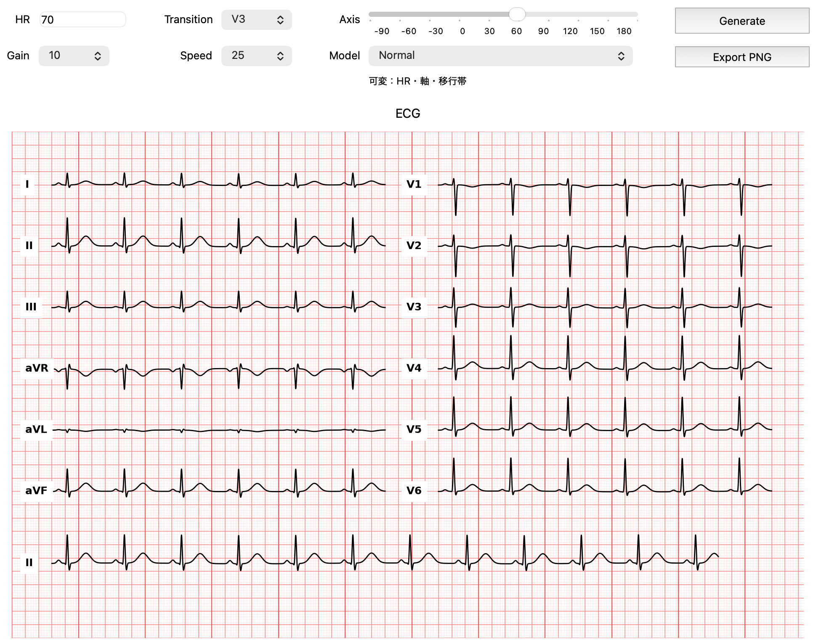This screenshot has width=816, height=644.
Task: Click the Generate button
Action: [742, 21]
